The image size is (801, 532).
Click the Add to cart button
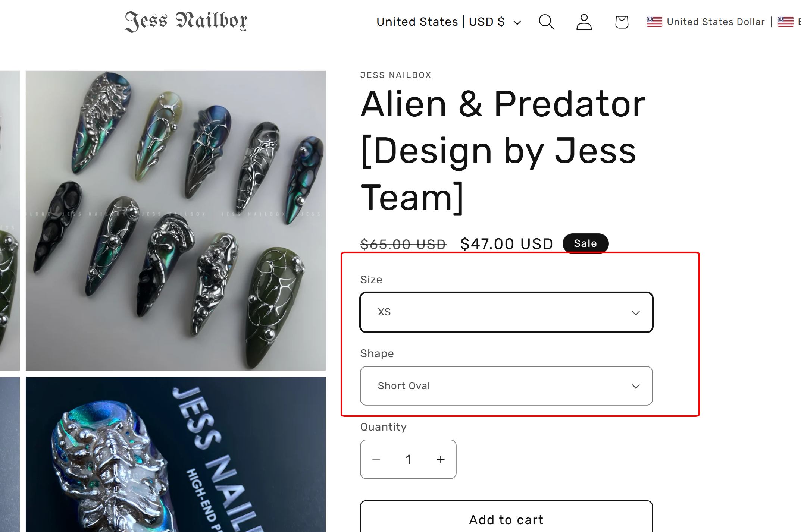(x=506, y=519)
